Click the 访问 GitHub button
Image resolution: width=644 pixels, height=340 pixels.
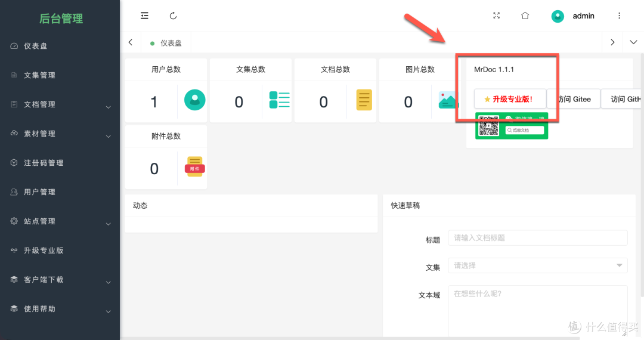click(621, 99)
